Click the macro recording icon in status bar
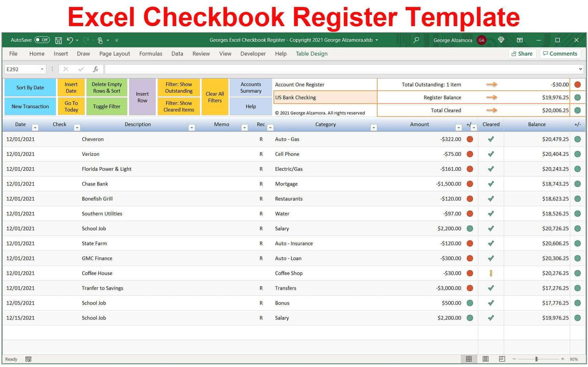 click(x=28, y=359)
